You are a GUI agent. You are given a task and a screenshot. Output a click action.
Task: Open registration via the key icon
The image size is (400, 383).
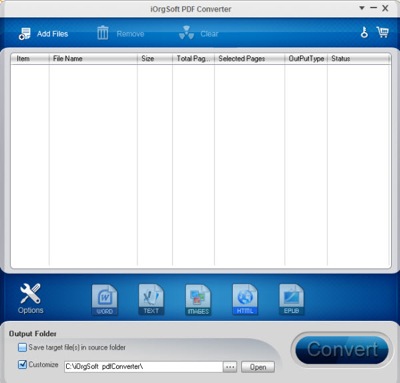click(364, 32)
